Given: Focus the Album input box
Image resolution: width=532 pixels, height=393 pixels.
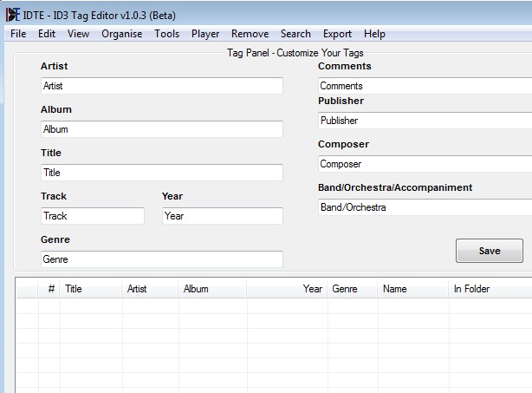Looking at the screenshot, I should [161, 129].
